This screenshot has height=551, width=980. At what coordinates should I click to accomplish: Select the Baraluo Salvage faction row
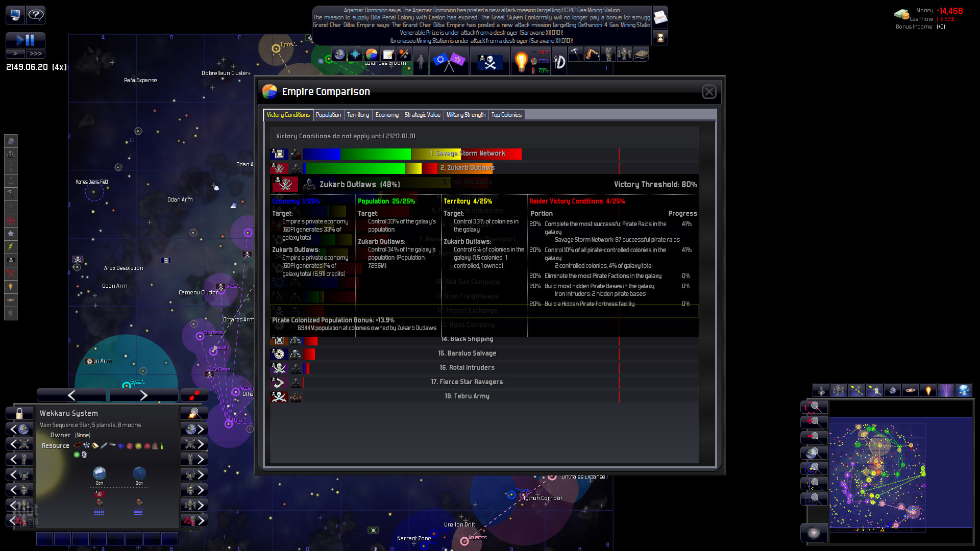[x=467, y=353]
